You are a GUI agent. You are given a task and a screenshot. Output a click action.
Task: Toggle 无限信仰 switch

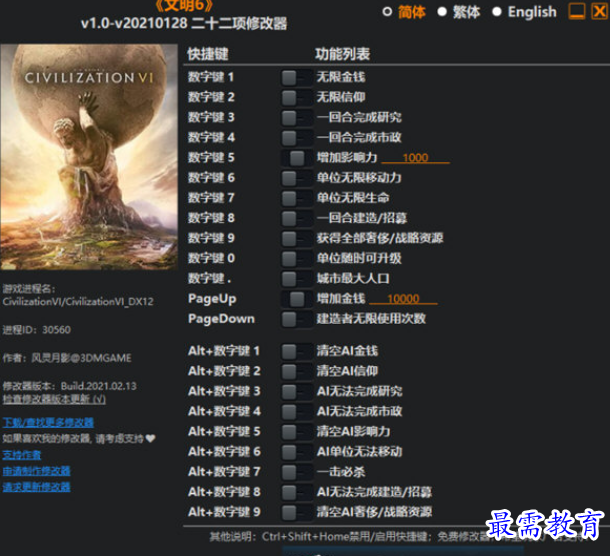click(296, 97)
